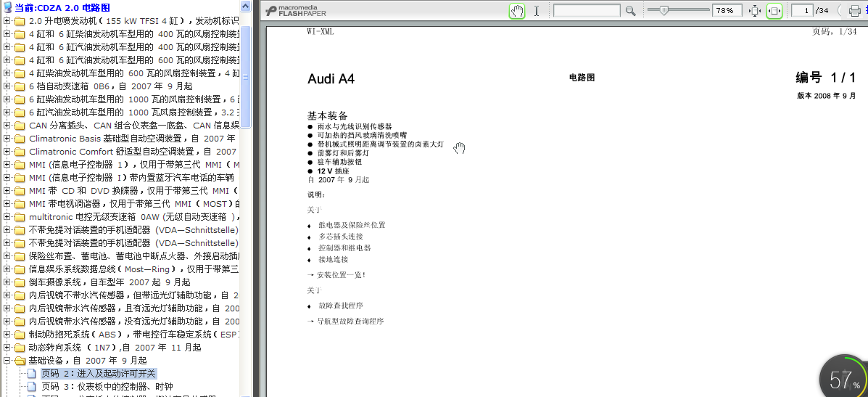The height and width of the screenshot is (397, 868).
Task: Select 6 档自动变速箱 0B6 folder label
Action: (111, 86)
